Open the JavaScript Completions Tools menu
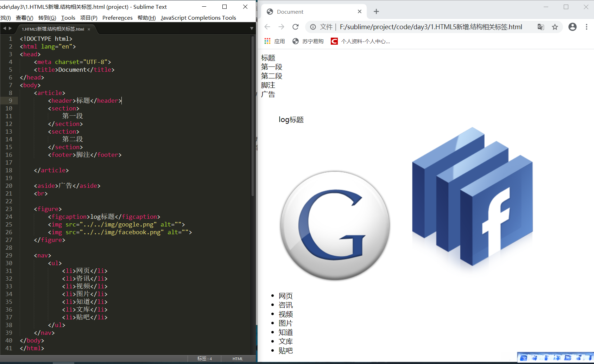The width and height of the screenshot is (594, 364). (198, 18)
